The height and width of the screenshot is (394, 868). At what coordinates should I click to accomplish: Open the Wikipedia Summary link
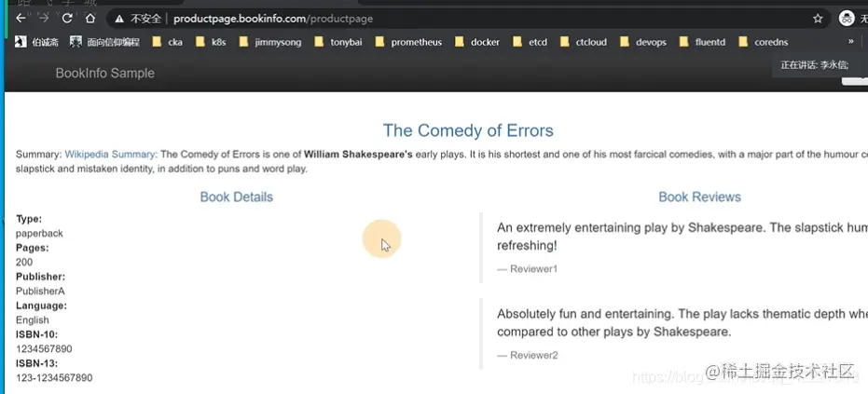click(111, 155)
